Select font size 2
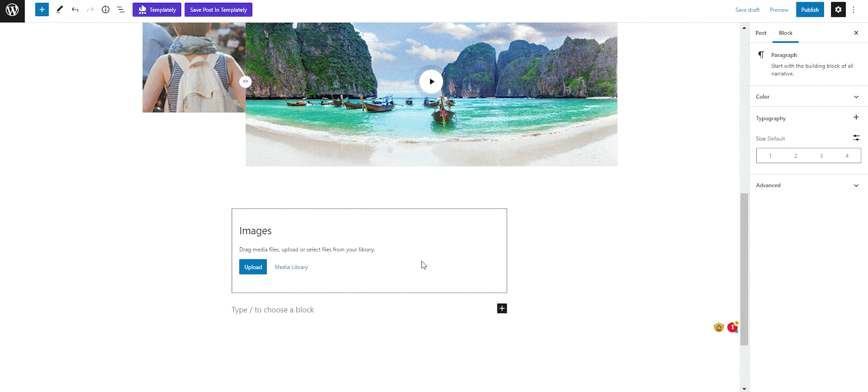Image resolution: width=868 pixels, height=392 pixels. point(796,156)
